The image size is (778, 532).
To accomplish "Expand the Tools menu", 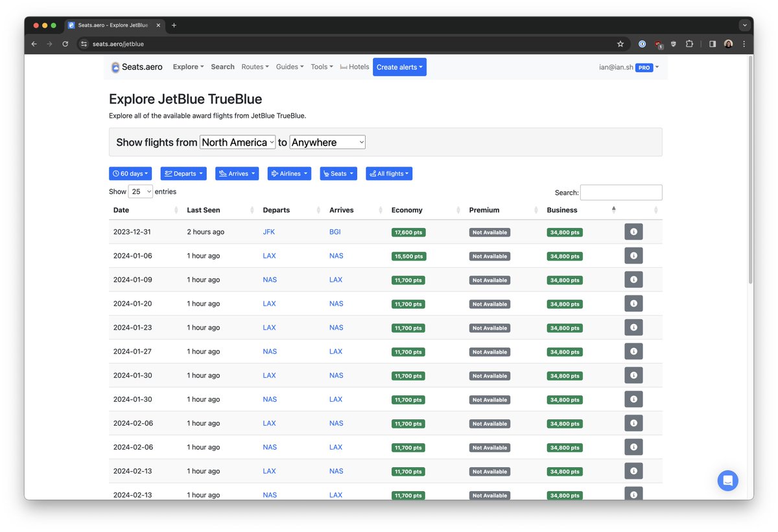I will tap(322, 67).
